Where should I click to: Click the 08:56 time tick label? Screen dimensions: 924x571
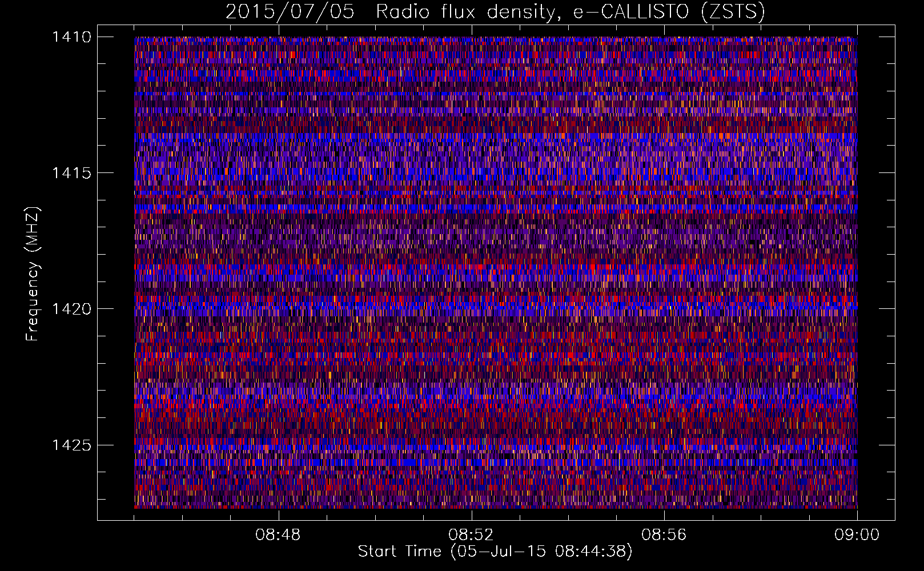point(664,535)
